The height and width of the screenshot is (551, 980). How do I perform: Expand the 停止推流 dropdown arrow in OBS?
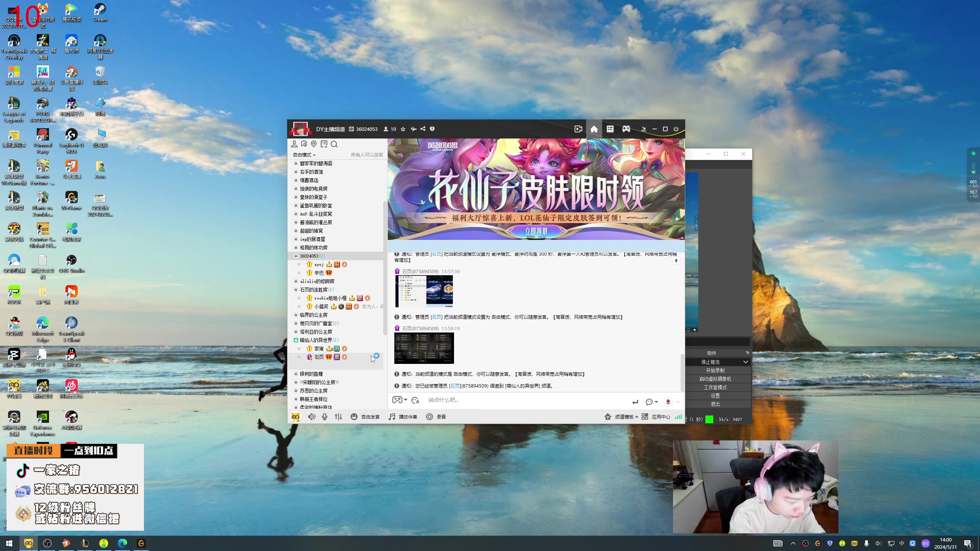[x=745, y=362]
